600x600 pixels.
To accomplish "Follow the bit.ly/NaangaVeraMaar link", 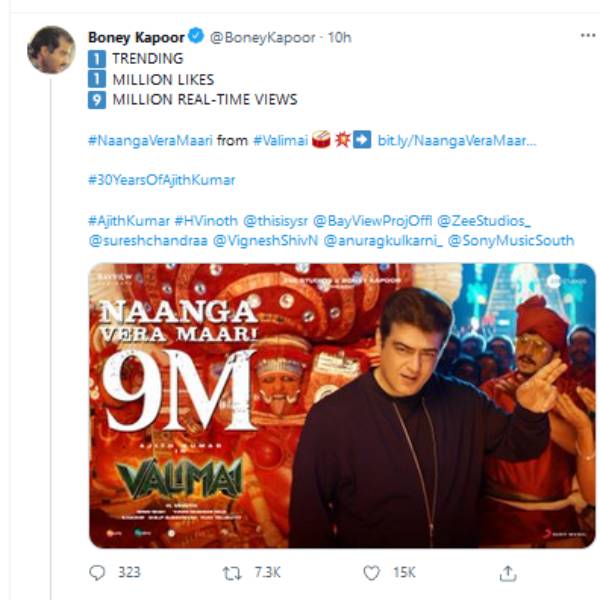I will (x=457, y=140).
